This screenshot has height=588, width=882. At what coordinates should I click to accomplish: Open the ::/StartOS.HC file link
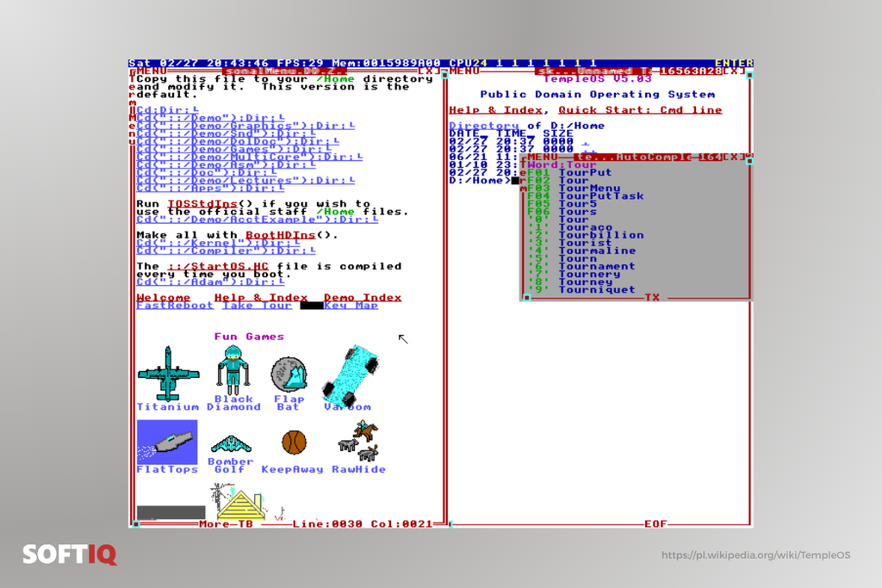[x=218, y=267]
